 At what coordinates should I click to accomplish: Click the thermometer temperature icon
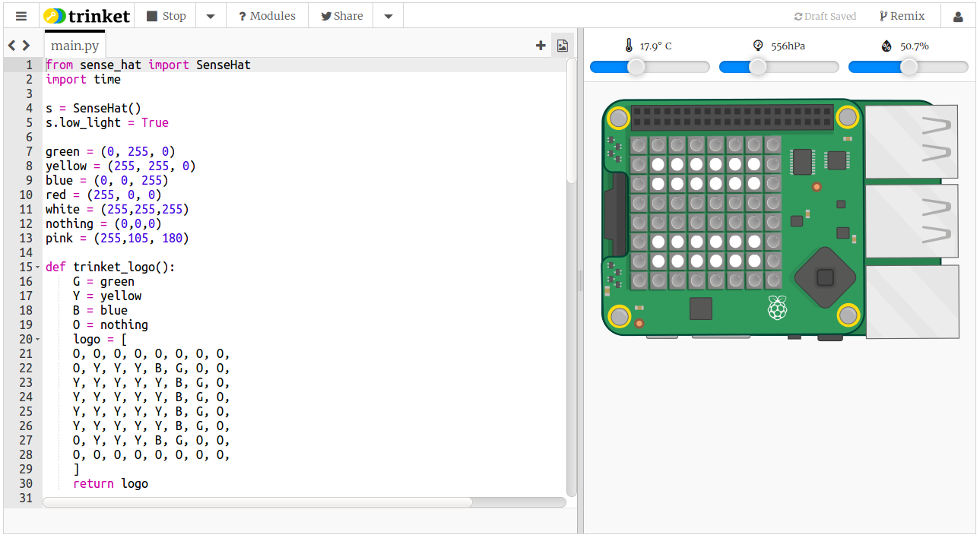(629, 46)
